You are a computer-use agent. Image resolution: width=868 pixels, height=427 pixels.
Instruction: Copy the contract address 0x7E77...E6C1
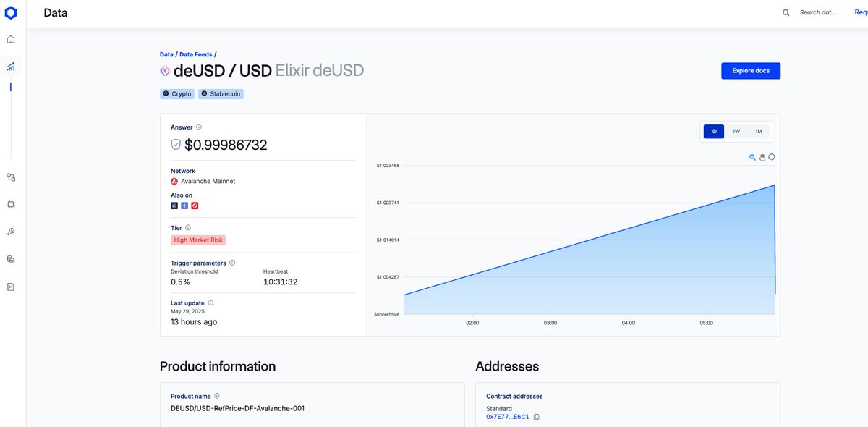click(x=537, y=417)
